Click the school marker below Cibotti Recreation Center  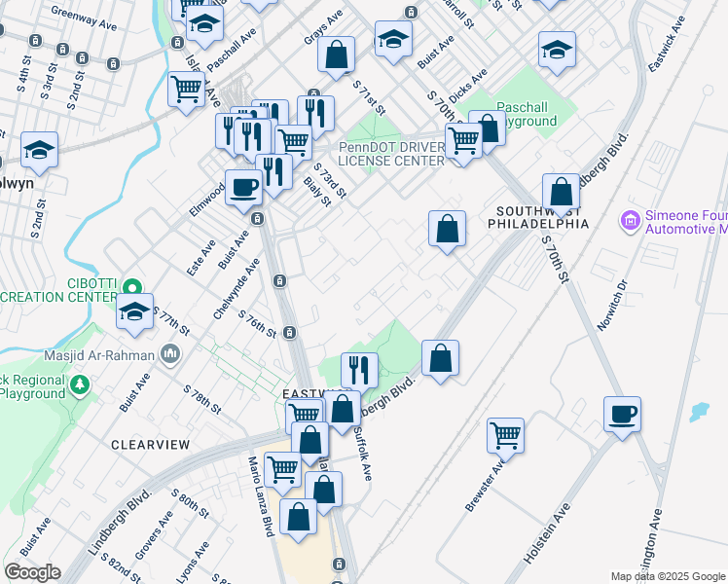[134, 312]
